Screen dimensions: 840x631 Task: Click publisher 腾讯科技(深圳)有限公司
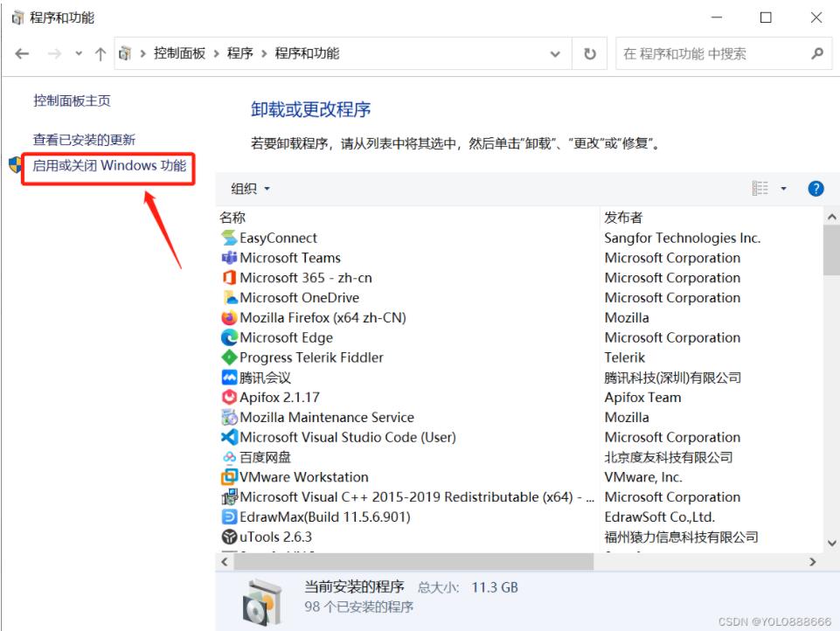(x=673, y=378)
